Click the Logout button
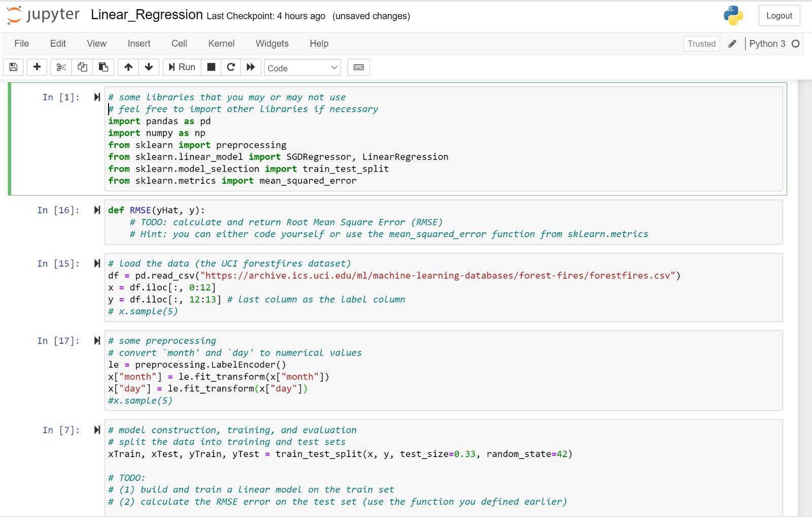Viewport: 812px width, 519px height. [x=779, y=15]
